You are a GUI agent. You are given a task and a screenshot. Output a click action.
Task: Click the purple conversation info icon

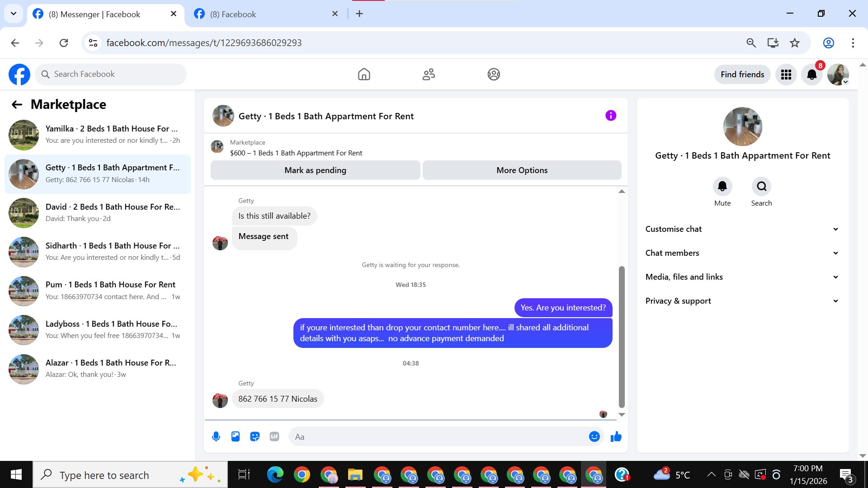(610, 116)
